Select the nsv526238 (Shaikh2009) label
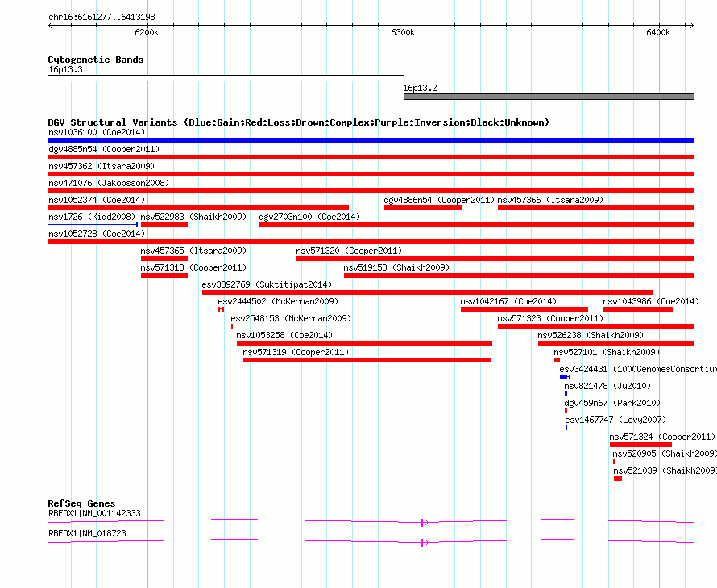 pos(591,335)
